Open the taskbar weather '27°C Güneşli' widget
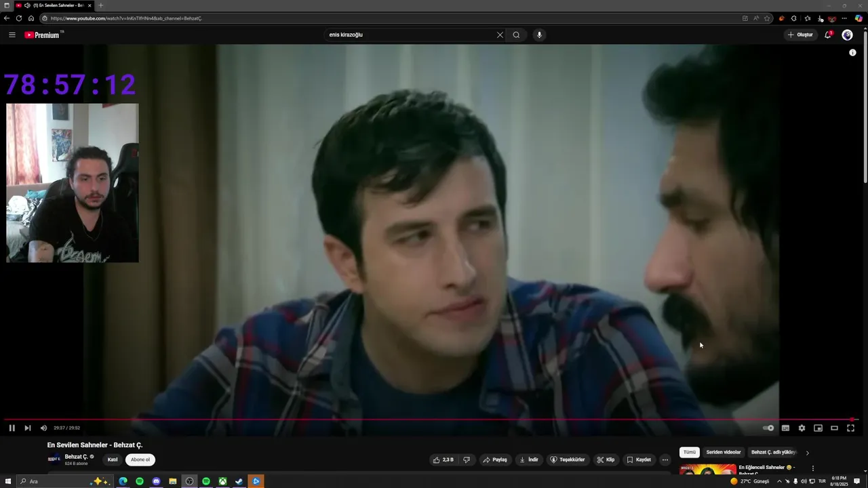868x488 pixels. (x=749, y=481)
